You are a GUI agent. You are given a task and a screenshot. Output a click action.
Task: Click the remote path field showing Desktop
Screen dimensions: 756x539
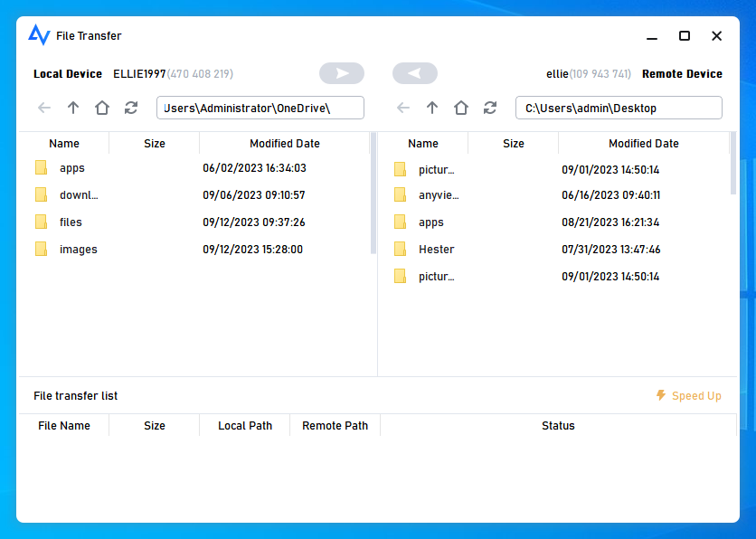click(x=619, y=108)
